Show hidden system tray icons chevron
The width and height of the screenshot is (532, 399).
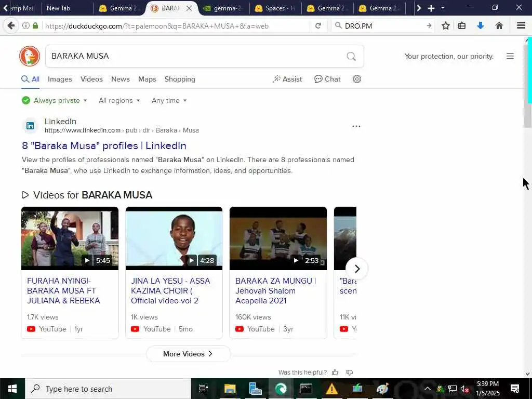(428, 389)
